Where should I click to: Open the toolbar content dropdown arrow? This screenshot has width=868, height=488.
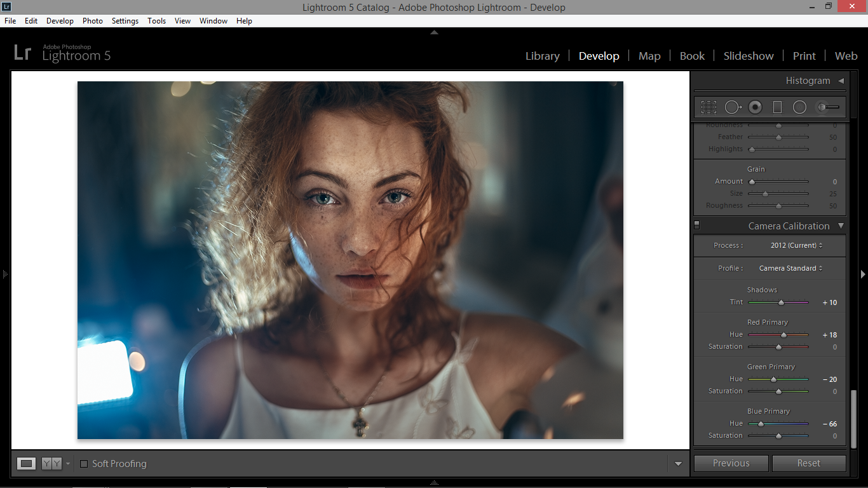pos(678,464)
